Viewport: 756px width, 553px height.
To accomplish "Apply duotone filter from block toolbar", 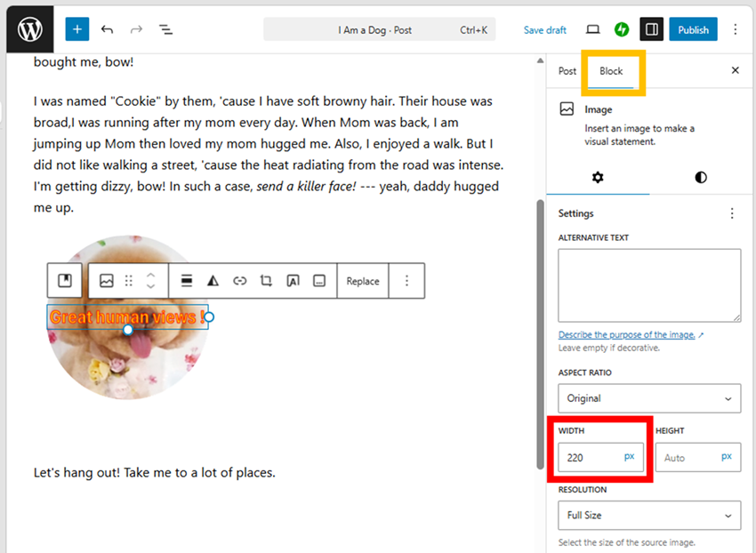I will pos(213,281).
